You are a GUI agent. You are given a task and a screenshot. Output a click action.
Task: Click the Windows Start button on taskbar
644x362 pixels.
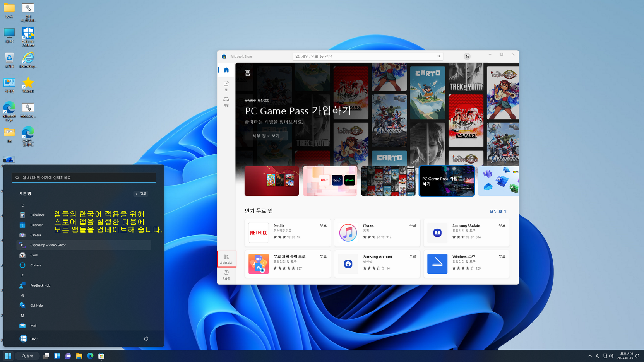pyautogui.click(x=8, y=356)
